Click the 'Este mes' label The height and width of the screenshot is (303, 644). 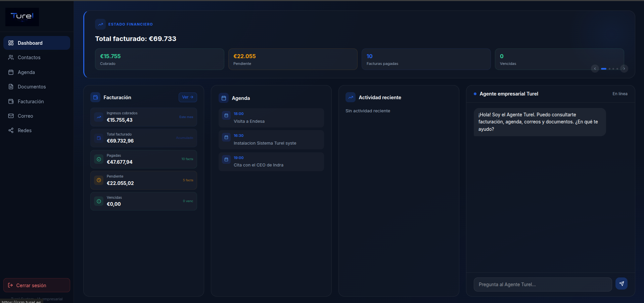click(186, 117)
